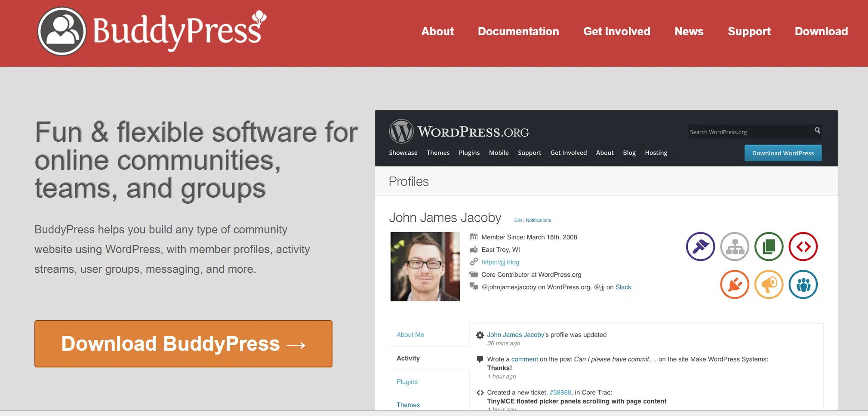The width and height of the screenshot is (868, 416).
Task: Click the Download BuddyPress orange button
Action: tap(183, 344)
